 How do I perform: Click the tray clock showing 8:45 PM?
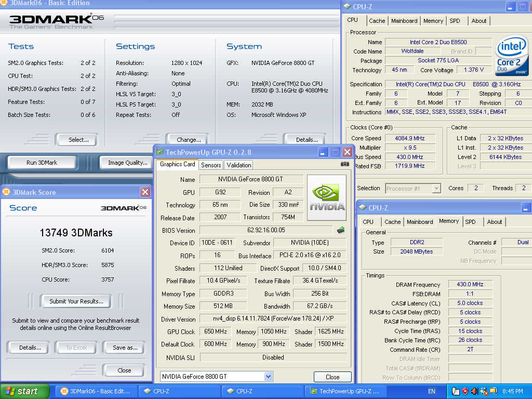[x=512, y=391]
